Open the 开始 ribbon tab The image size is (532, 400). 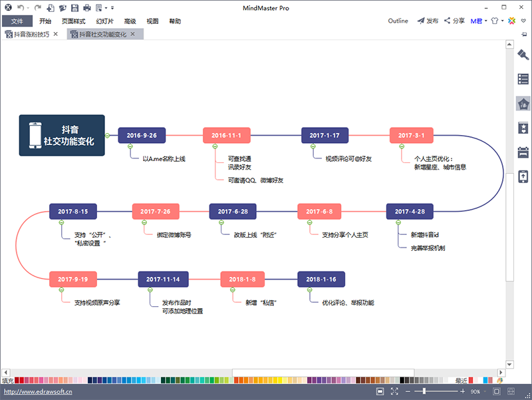tap(45, 21)
